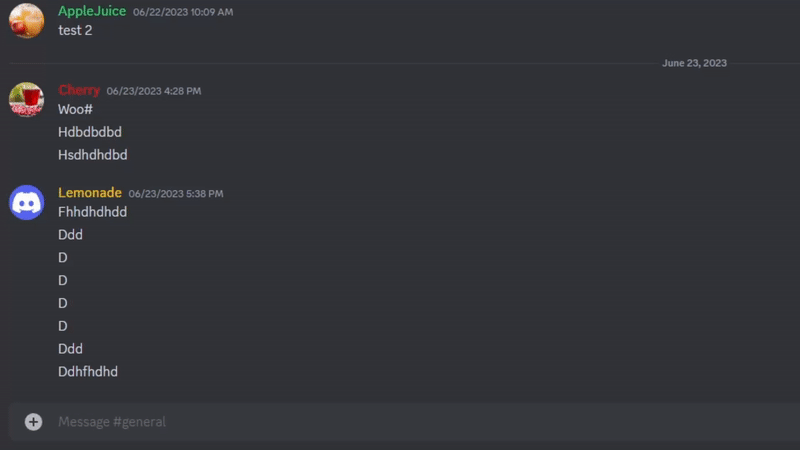
Task: Click the "Ddd" message directly below Fhhdhdhdd
Action: click(x=70, y=235)
